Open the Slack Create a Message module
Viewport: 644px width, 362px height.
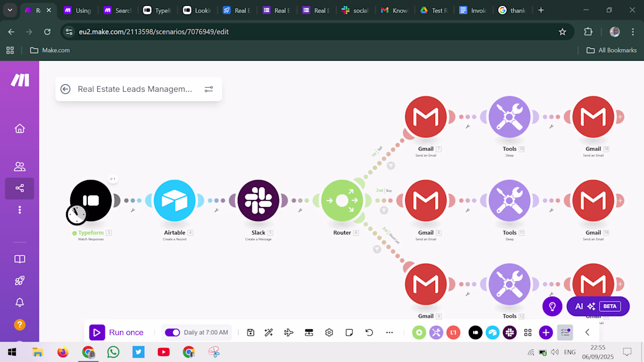click(258, 200)
